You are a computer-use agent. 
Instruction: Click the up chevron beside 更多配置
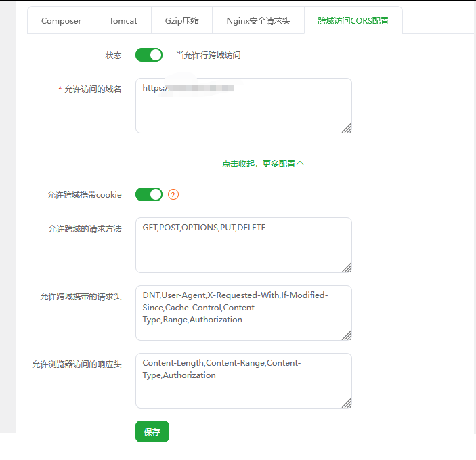300,163
